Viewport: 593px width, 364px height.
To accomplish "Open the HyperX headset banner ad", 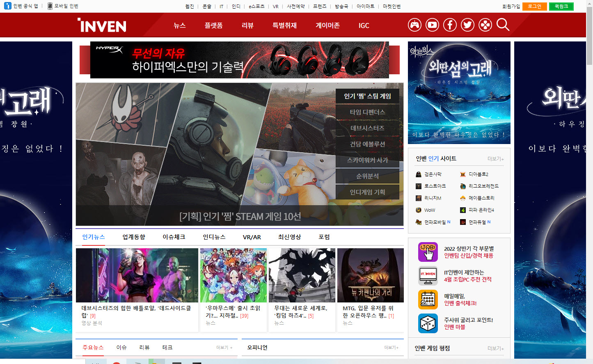I will (239, 60).
